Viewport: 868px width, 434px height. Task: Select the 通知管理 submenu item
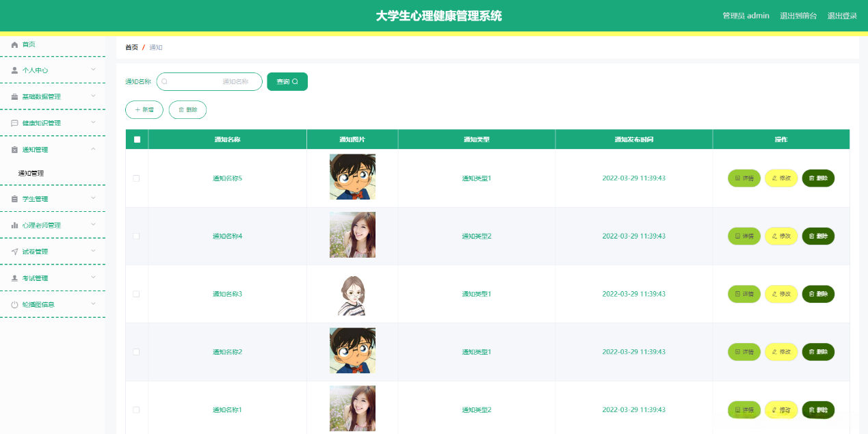click(53, 174)
